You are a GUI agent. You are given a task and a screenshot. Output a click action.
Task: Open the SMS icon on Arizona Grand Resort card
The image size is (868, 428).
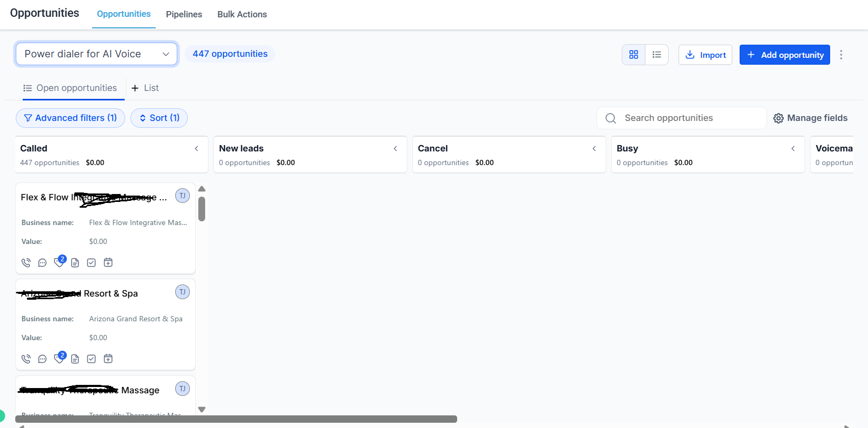(x=43, y=359)
